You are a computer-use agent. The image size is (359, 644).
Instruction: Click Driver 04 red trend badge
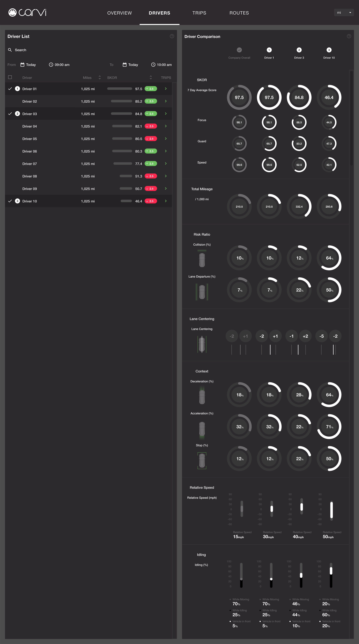151,126
